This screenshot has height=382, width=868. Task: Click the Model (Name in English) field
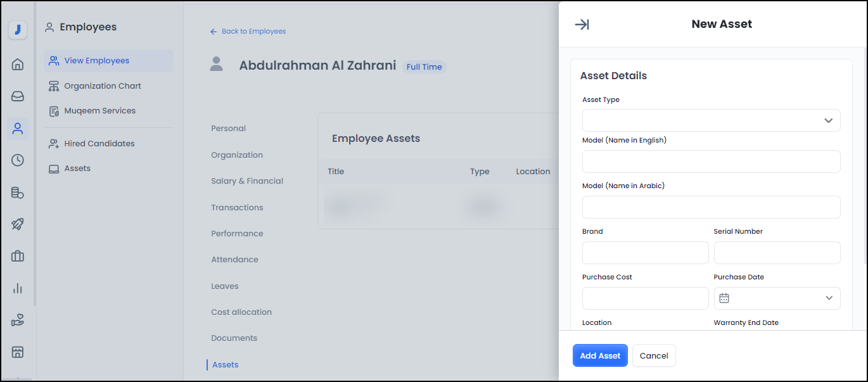[x=711, y=162]
